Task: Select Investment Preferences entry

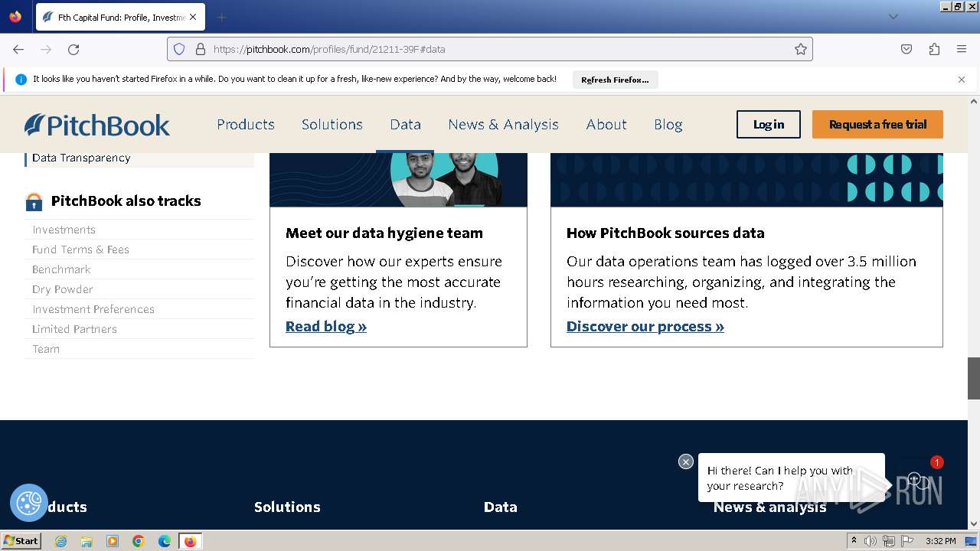Action: pos(93,309)
